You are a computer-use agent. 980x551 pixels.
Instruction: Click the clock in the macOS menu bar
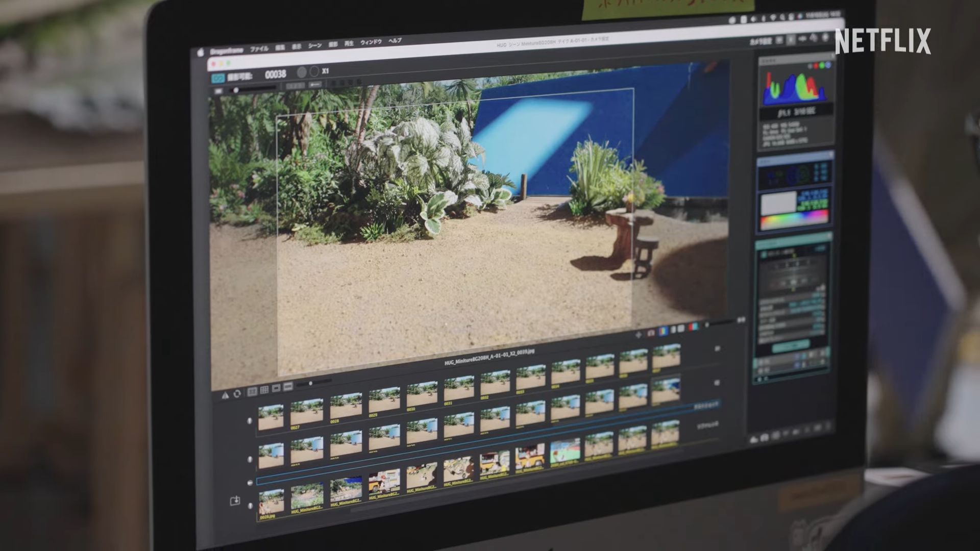pos(823,15)
